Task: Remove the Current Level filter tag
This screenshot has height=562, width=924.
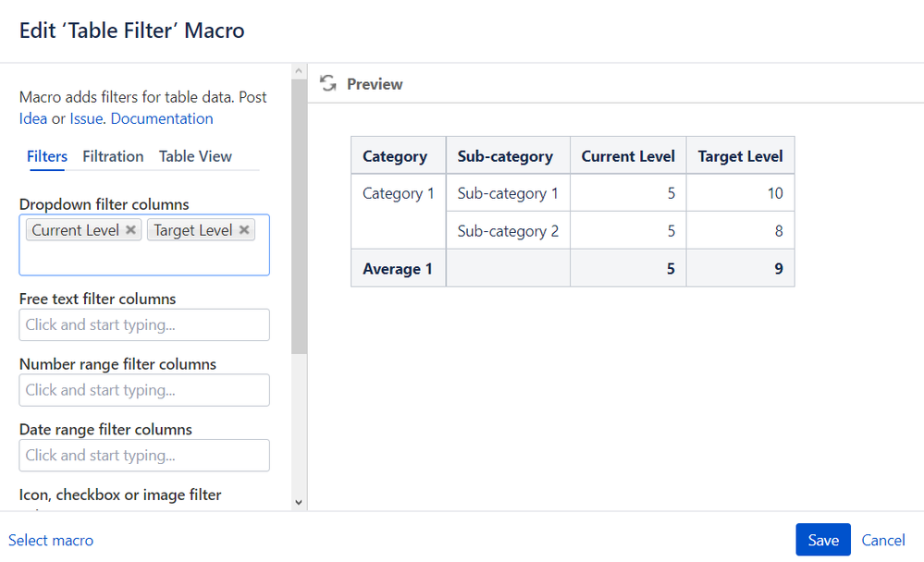Action: pyautogui.click(x=130, y=230)
